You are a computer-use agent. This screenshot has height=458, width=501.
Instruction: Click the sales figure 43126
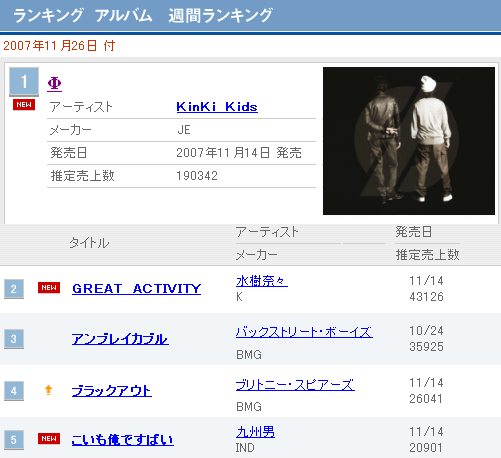426,297
